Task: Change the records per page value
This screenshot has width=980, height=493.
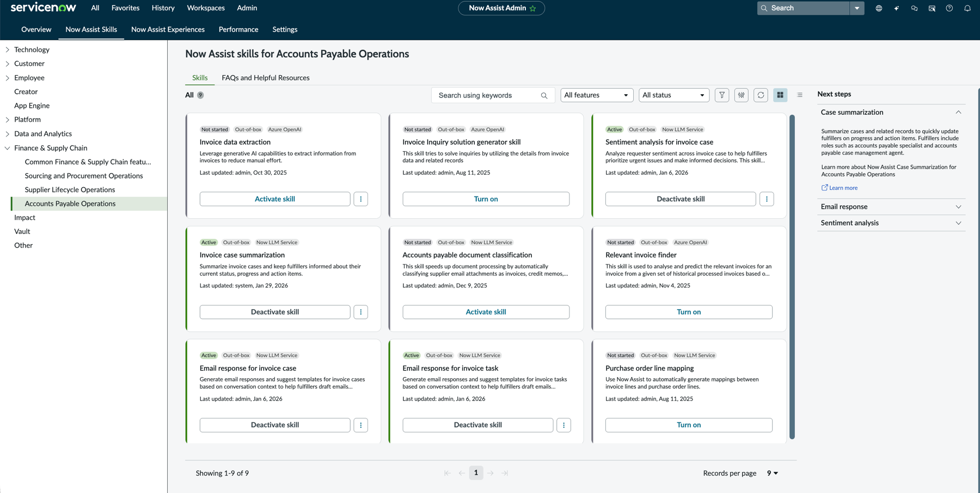Action: pos(773,473)
